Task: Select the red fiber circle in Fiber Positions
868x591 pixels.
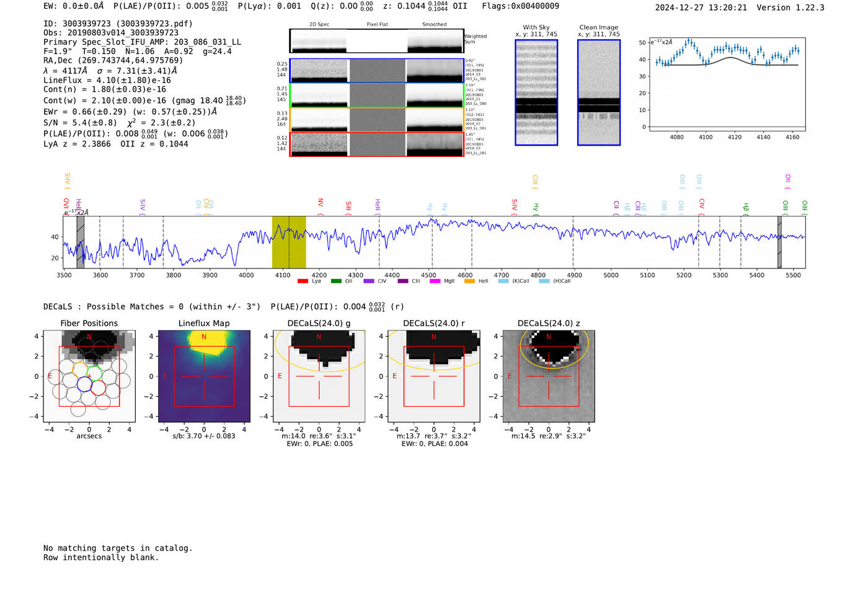Action: tap(98, 388)
